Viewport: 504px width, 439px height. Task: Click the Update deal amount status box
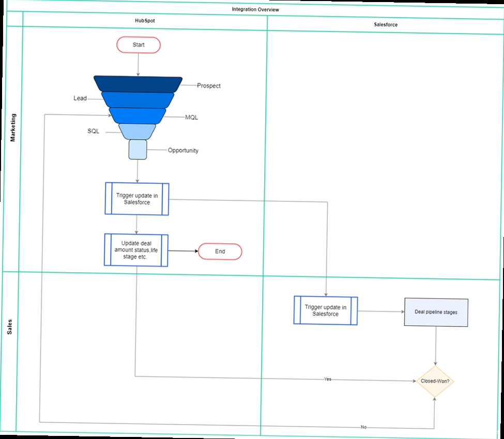(x=136, y=250)
